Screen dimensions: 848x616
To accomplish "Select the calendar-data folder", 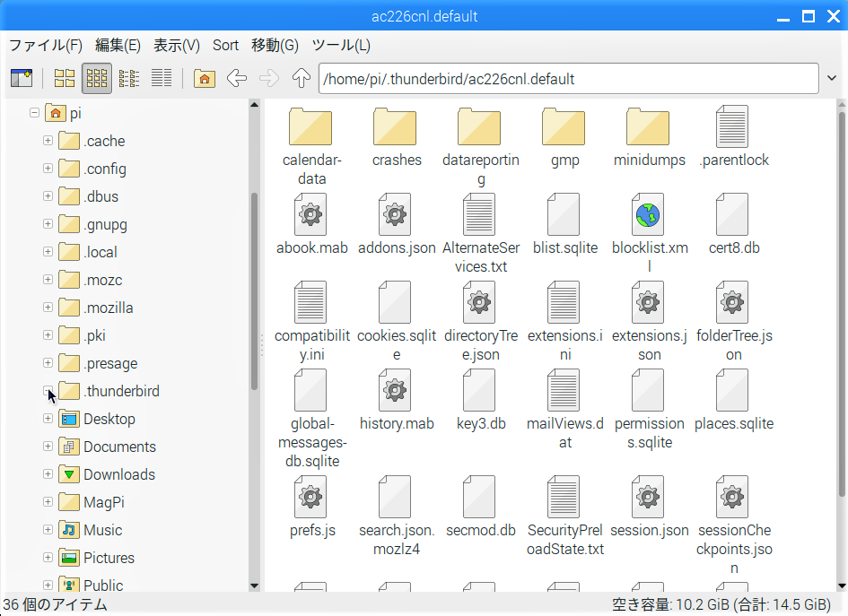I will coord(311,146).
